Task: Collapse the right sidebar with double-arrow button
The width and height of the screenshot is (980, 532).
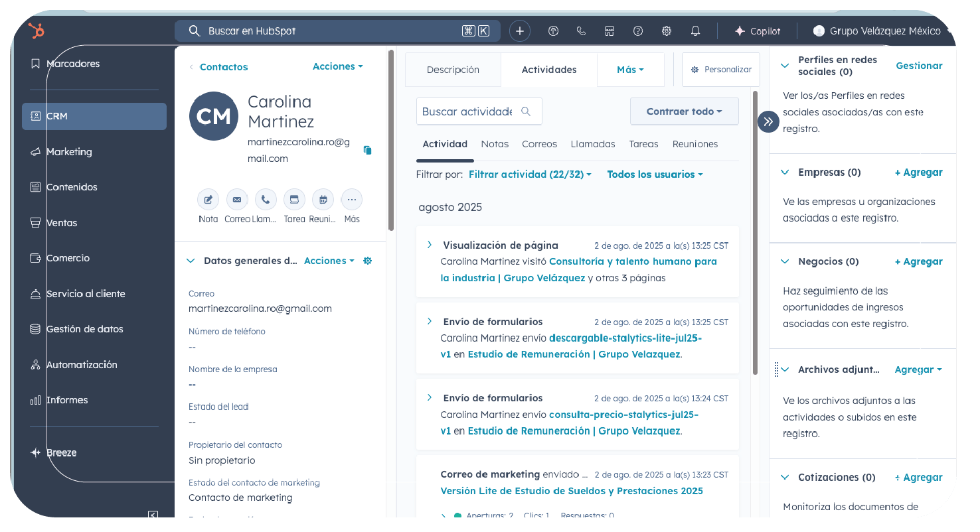Action: [768, 121]
